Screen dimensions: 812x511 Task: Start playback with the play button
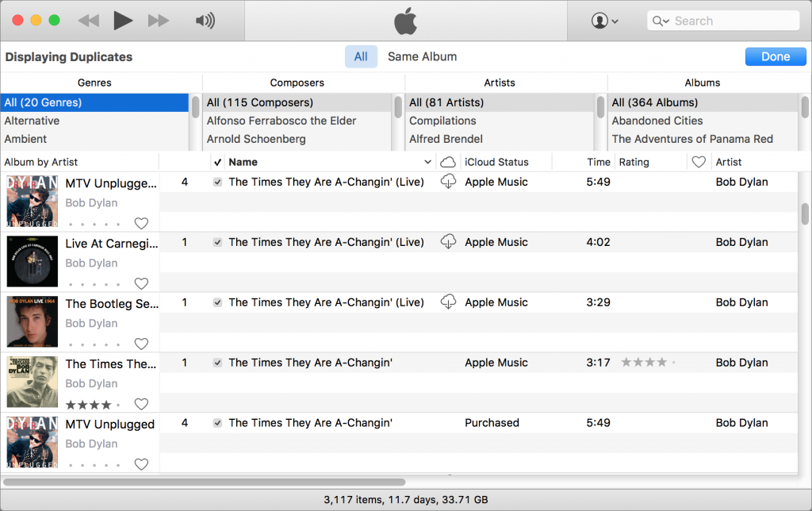point(123,21)
